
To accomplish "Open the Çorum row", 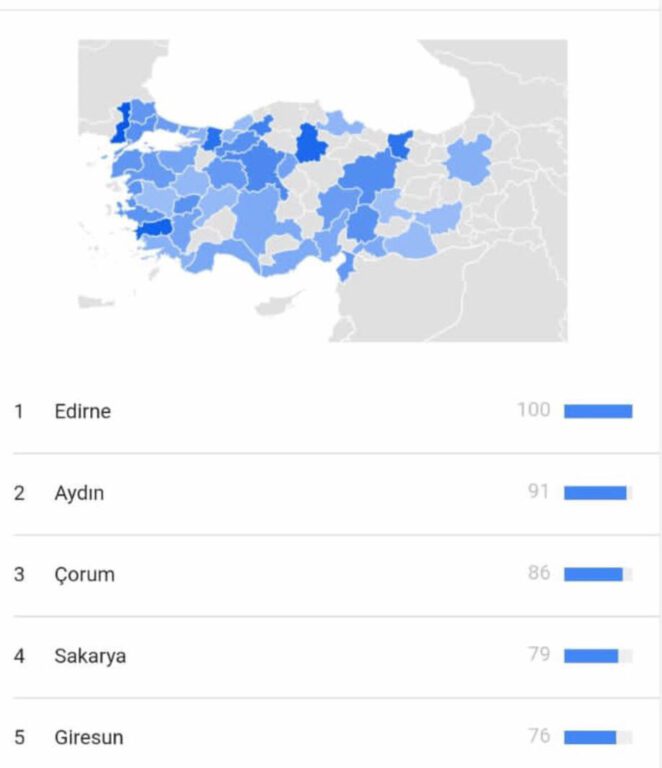I will click(x=336, y=575).
